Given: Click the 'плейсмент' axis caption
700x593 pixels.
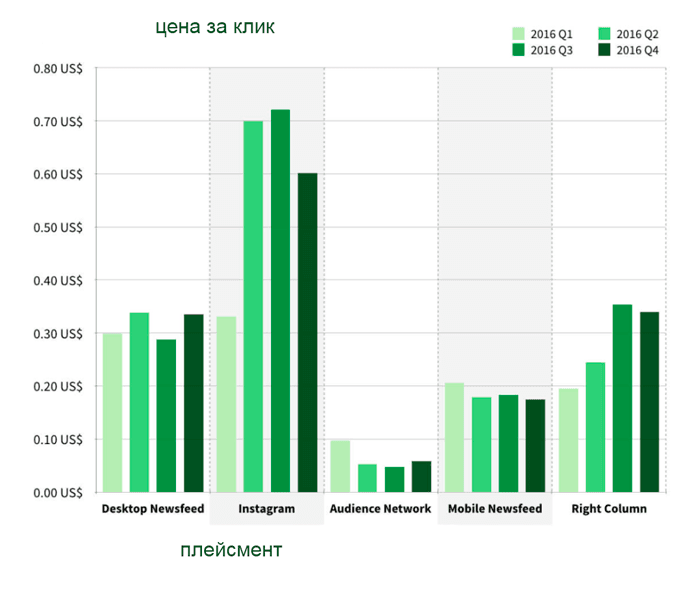Looking at the screenshot, I should [231, 550].
